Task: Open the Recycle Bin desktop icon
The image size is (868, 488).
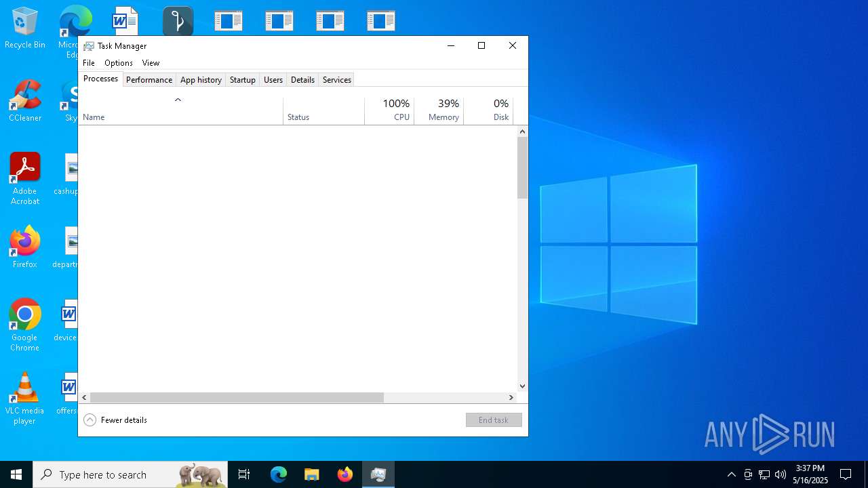Action: (25, 28)
